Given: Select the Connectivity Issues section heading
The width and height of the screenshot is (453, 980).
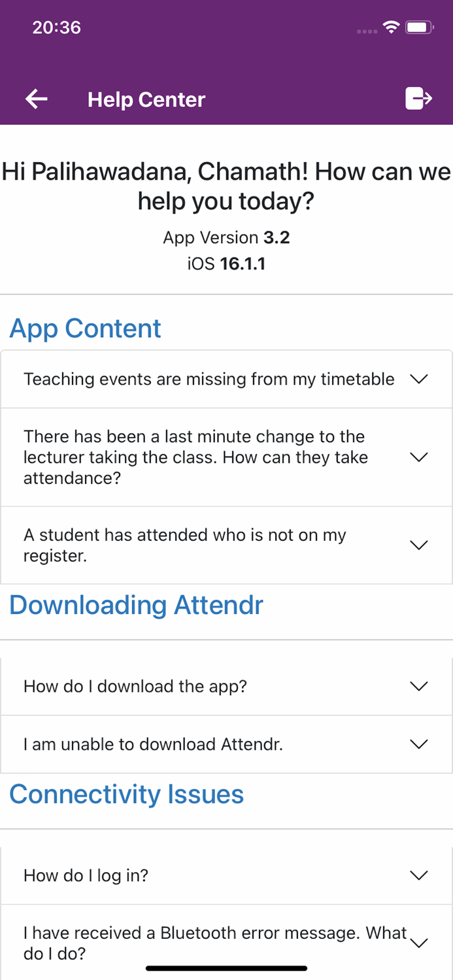Looking at the screenshot, I should 126,794.
